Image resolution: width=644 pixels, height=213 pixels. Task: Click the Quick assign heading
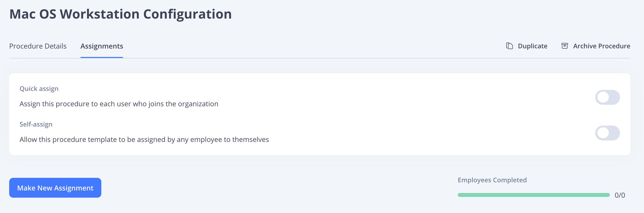click(x=39, y=89)
